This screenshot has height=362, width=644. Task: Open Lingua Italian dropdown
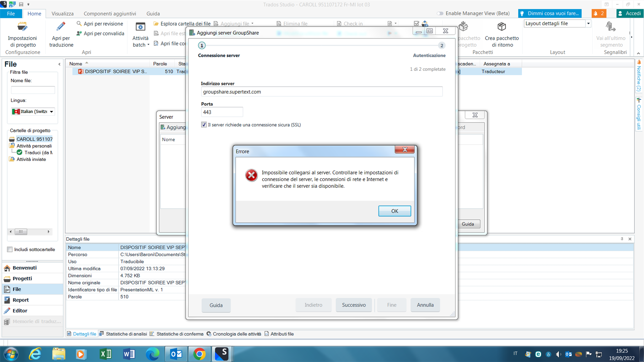[x=33, y=112]
